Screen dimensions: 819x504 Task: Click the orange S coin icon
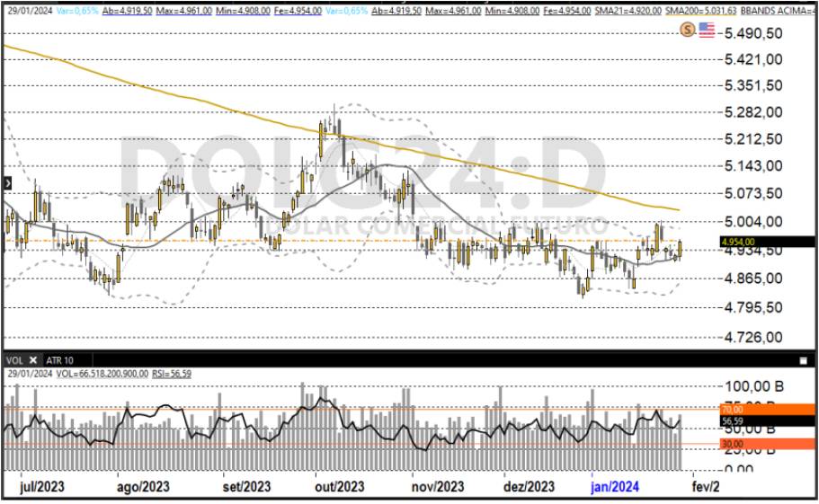[x=688, y=30]
